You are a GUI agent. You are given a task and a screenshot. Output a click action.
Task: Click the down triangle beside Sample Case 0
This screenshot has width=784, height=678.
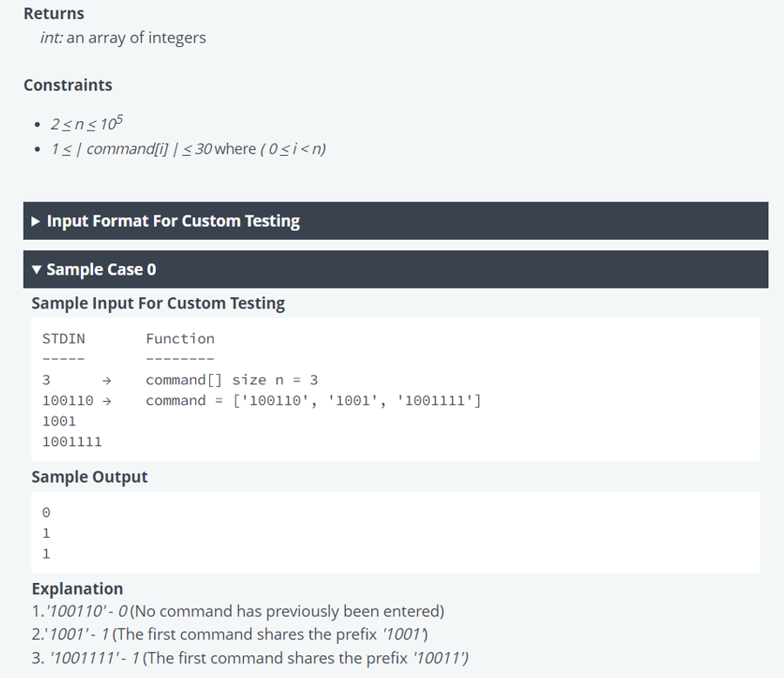click(x=36, y=269)
